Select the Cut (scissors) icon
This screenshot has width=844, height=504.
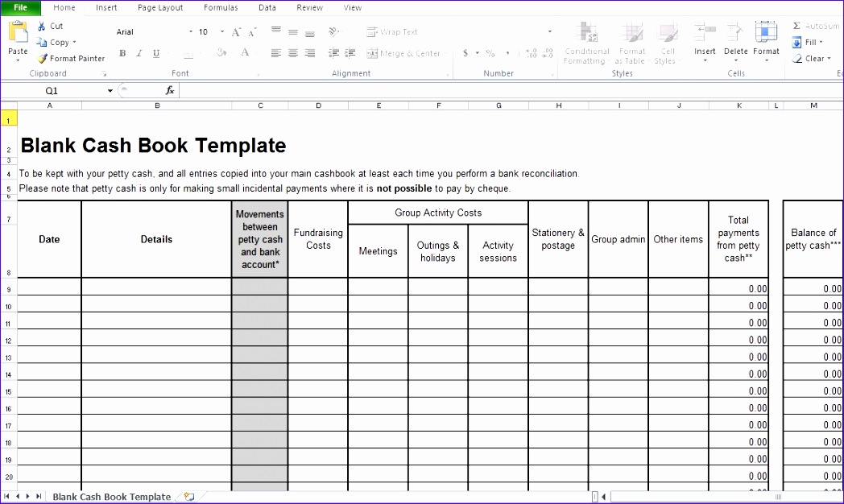[x=39, y=25]
